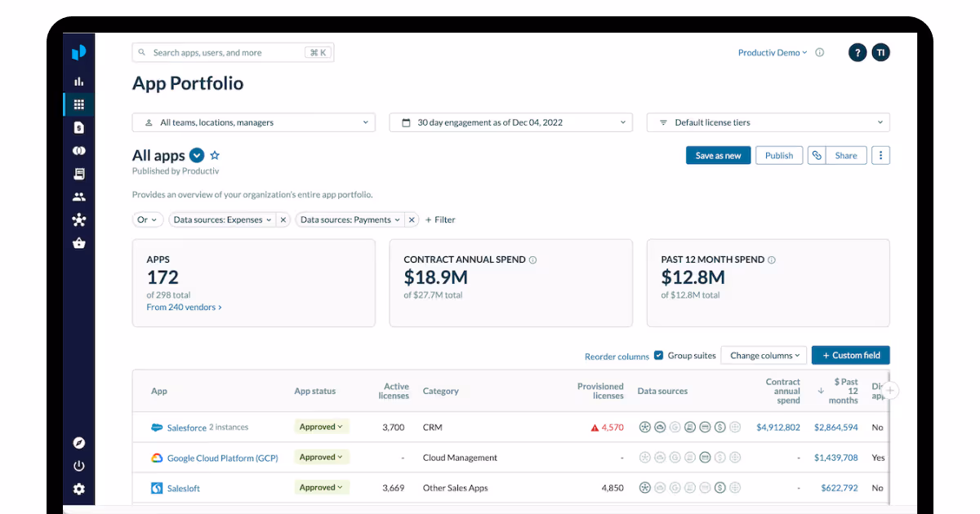Open the Data sources: Payments filter dropdown
Image resolution: width=980 pixels, height=514 pixels.
coord(351,219)
